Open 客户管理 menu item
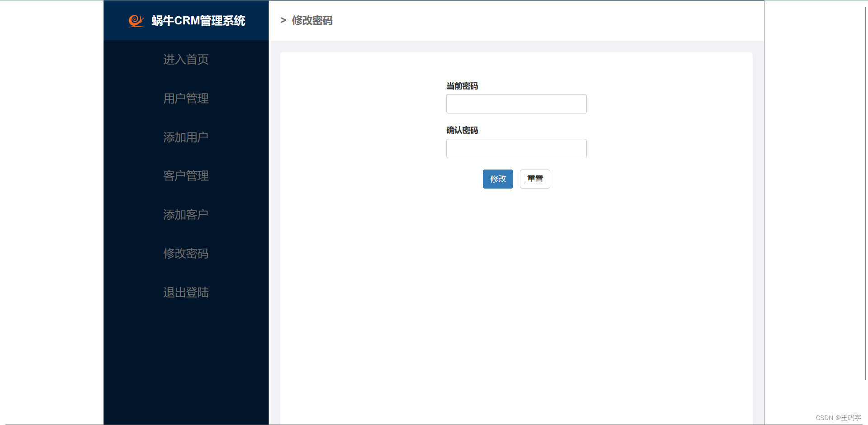The height and width of the screenshot is (425, 868). click(x=186, y=176)
